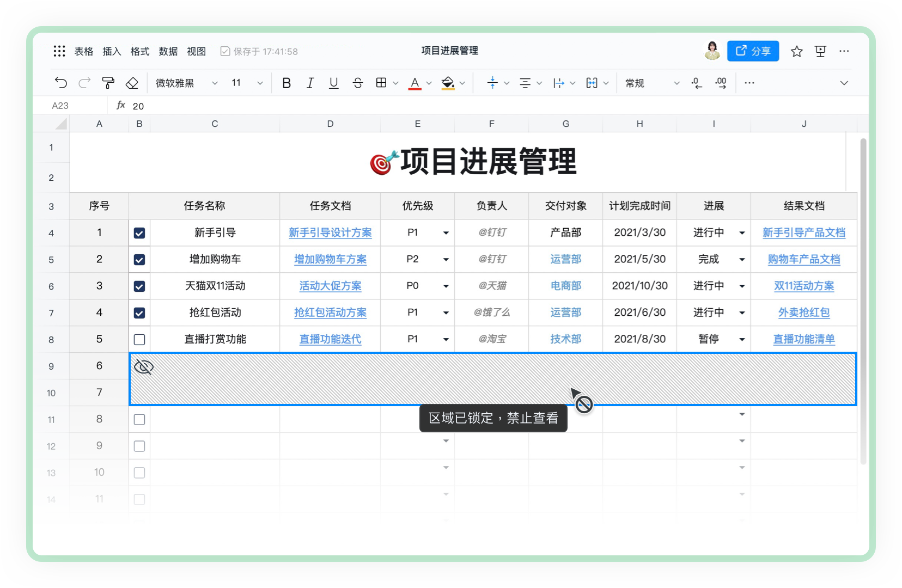
Task: Open the 进展 dropdown showing 进行中 for 新手引导
Action: [742, 232]
